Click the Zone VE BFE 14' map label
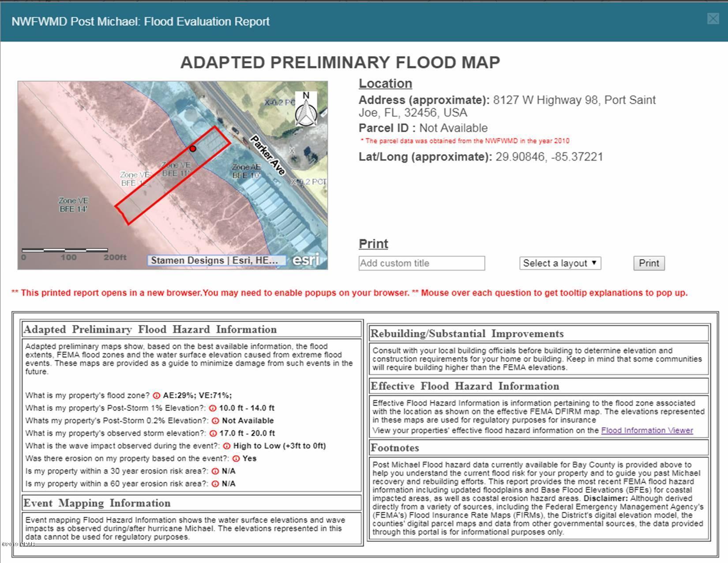728x563 pixels. coord(73,205)
